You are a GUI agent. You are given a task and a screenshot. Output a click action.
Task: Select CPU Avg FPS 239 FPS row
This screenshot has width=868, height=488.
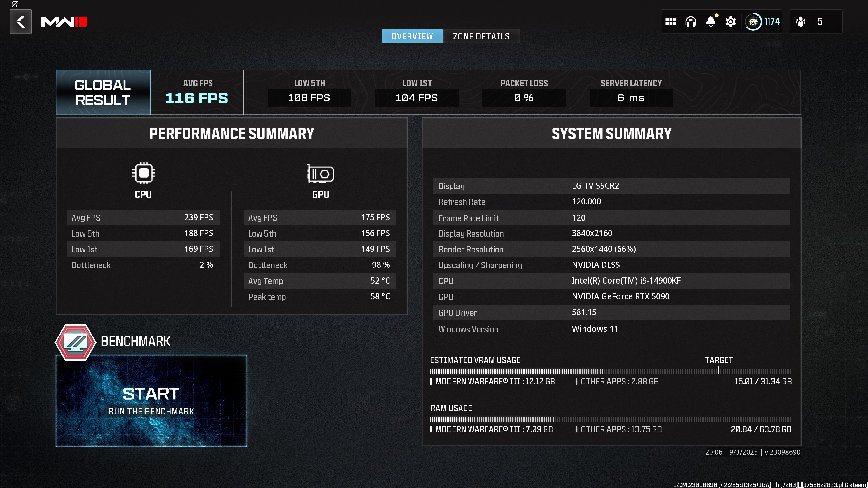143,218
